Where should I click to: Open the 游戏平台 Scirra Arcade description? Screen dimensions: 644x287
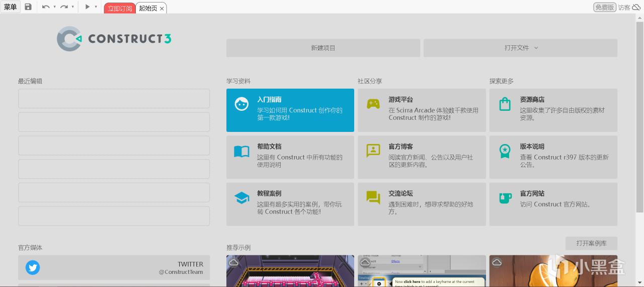434,114
